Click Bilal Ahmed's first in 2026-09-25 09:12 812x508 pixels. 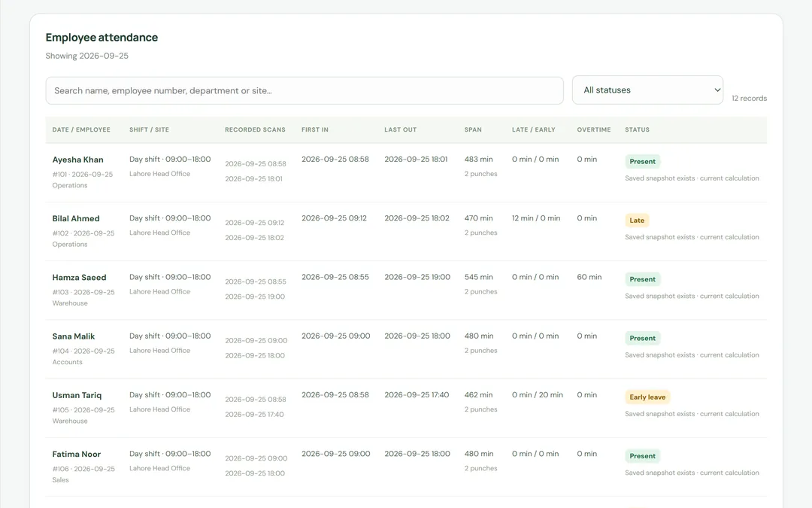click(x=334, y=218)
